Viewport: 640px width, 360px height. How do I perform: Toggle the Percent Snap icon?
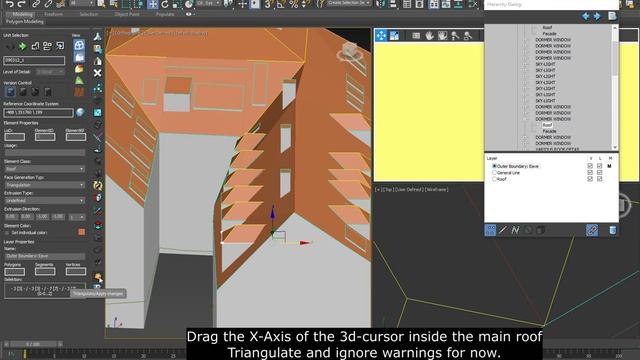click(x=293, y=4)
